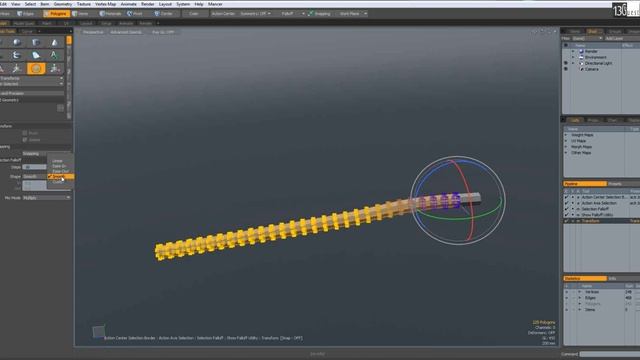Screen dimensions: 640x360
Task: Open the Mix Mode dropdown
Action: tap(47, 198)
